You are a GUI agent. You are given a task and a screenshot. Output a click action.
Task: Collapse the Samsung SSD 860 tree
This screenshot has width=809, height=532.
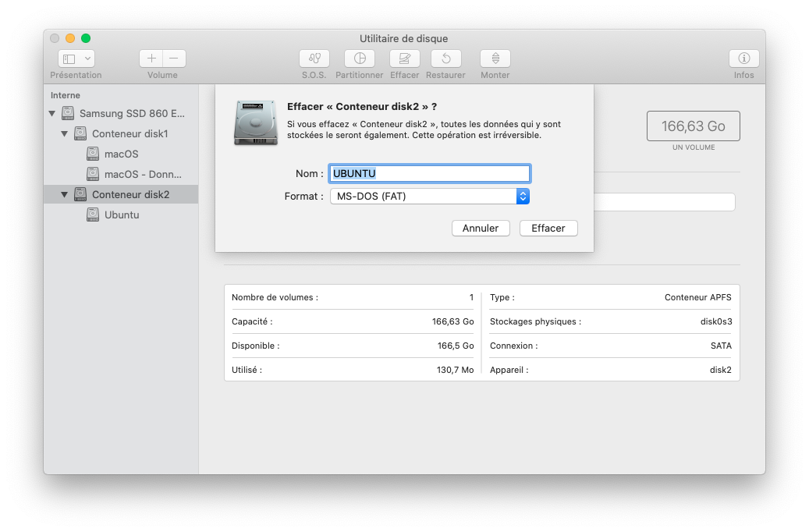click(52, 114)
